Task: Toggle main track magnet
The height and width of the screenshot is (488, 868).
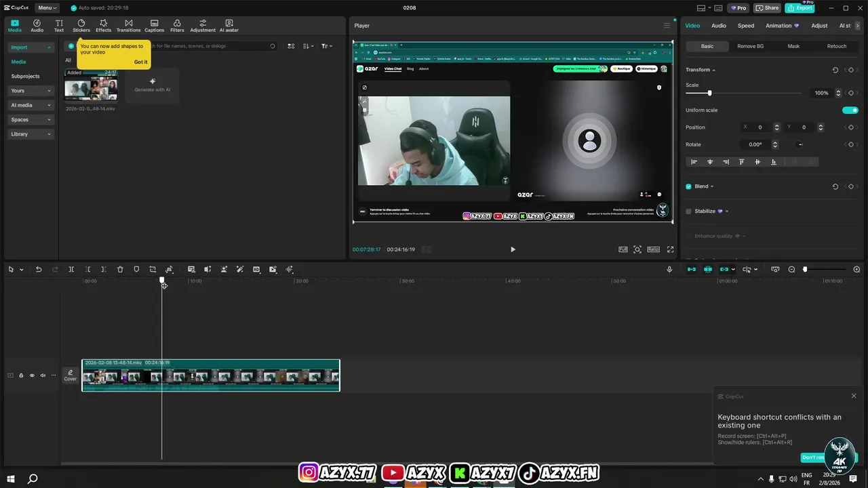Action: 692,269
